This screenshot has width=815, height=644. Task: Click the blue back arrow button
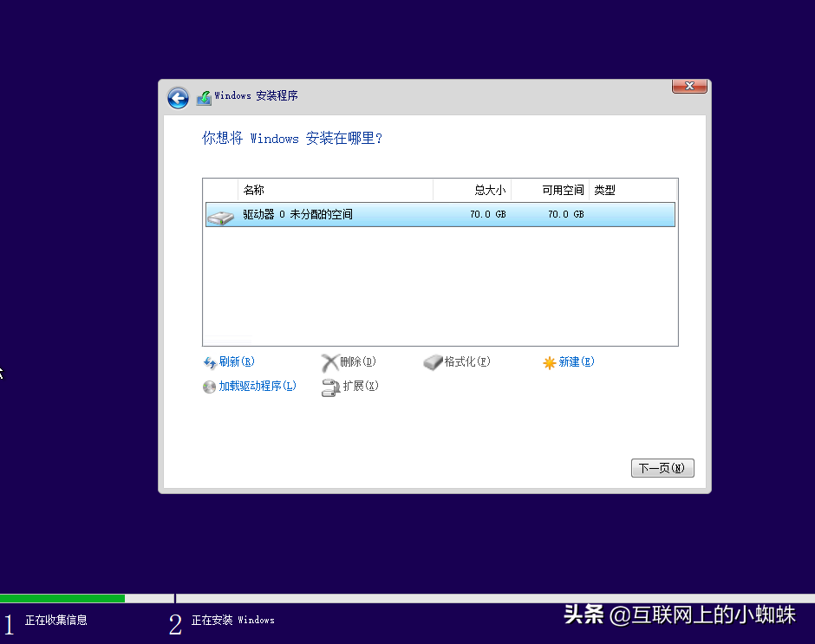179,98
